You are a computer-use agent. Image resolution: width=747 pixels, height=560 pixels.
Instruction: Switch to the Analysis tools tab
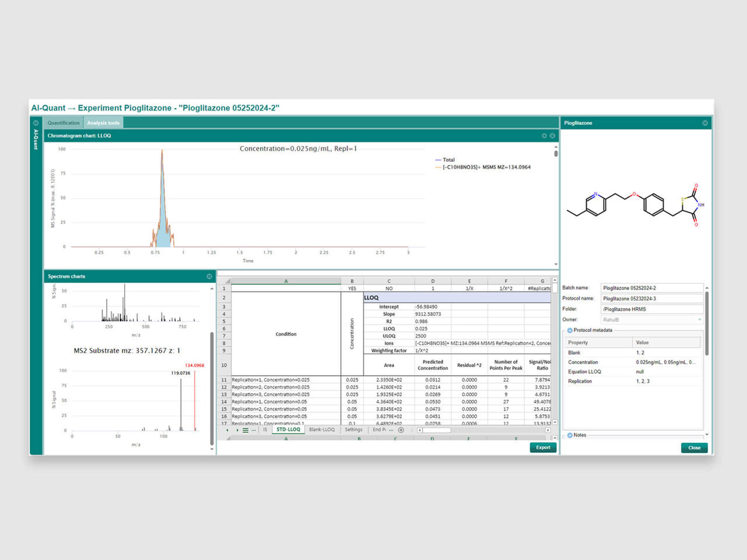pyautogui.click(x=103, y=123)
